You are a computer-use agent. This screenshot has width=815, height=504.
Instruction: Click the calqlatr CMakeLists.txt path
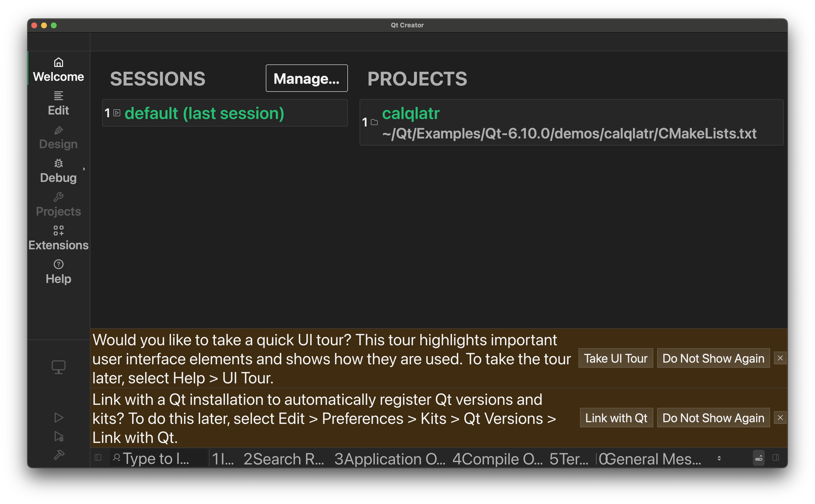pyautogui.click(x=569, y=133)
